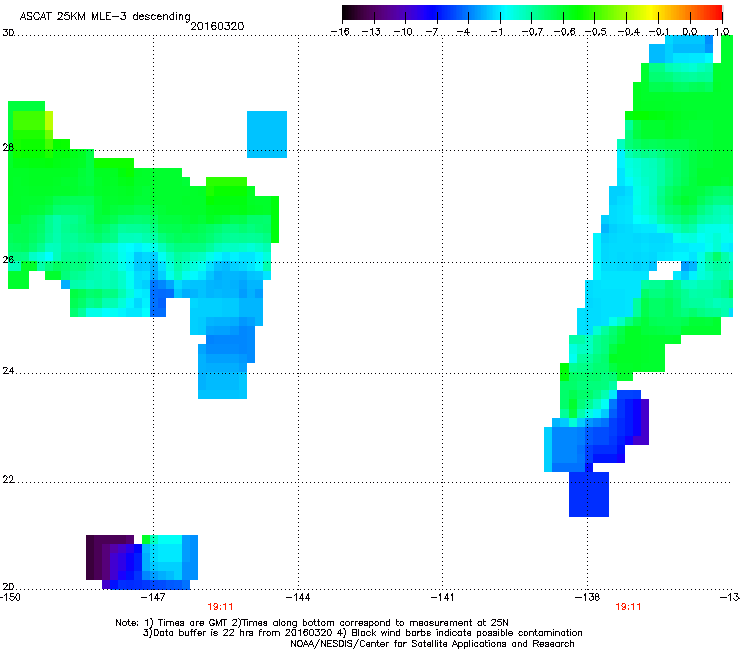Click the -0.1 color scale label

[x=660, y=32]
